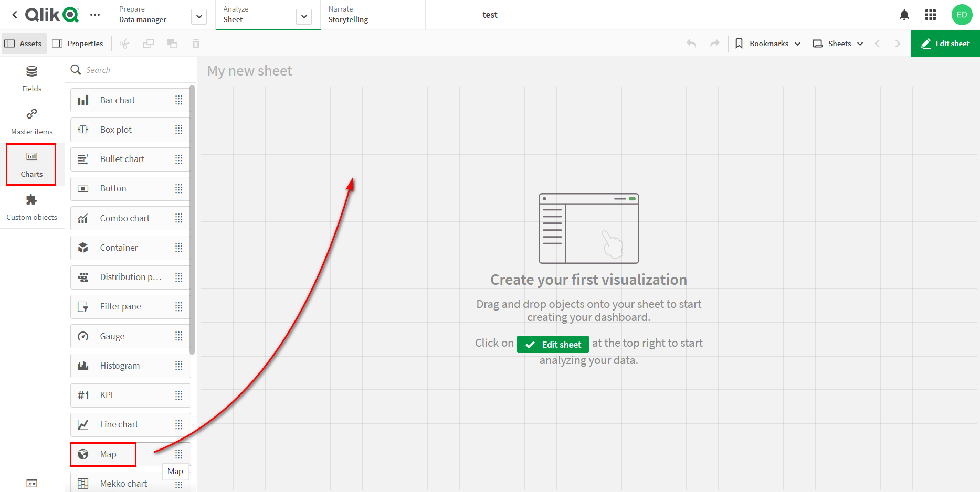980x492 pixels.
Task: Switch to the Custom objects panel
Action: click(31, 206)
